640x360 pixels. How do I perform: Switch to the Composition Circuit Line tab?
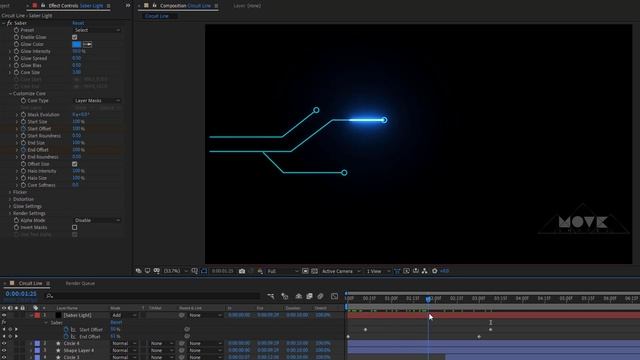tap(185, 6)
